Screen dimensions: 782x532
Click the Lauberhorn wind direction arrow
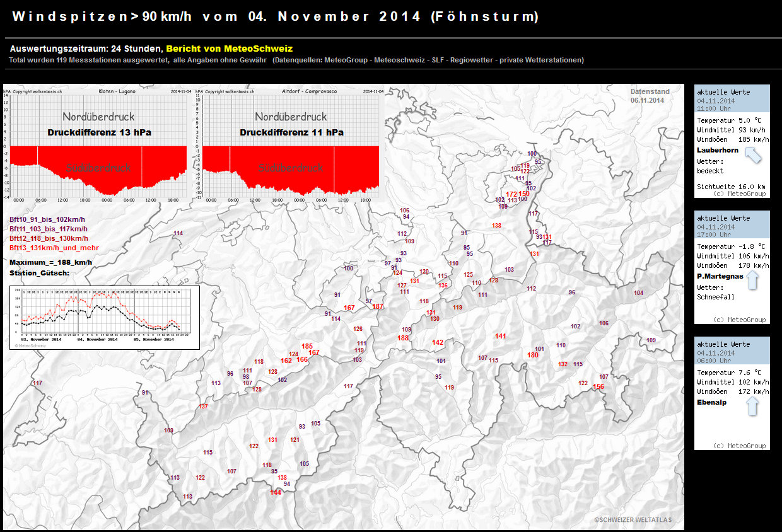(753, 155)
